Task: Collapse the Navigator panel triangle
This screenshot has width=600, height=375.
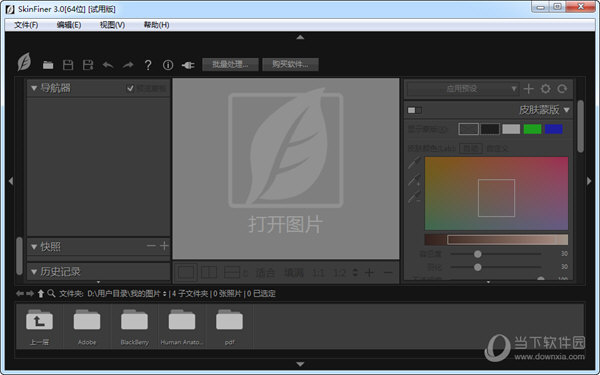Action: (34, 88)
